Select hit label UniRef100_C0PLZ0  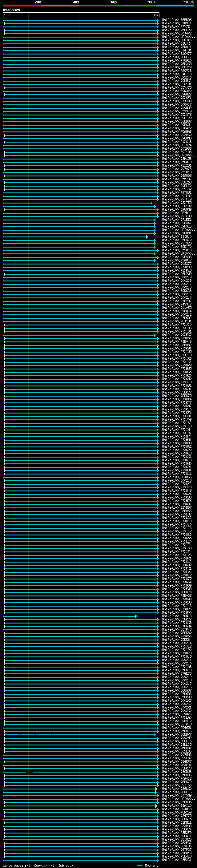click(177, 186)
